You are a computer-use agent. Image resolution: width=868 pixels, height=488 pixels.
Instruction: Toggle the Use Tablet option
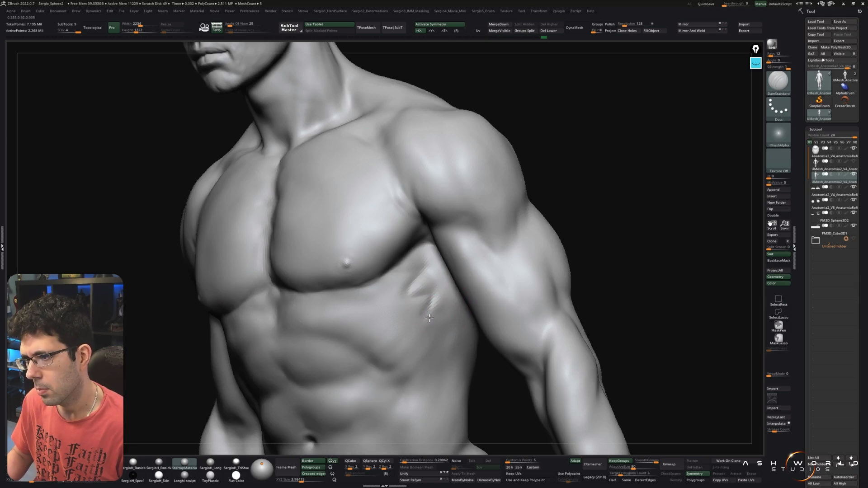(329, 24)
